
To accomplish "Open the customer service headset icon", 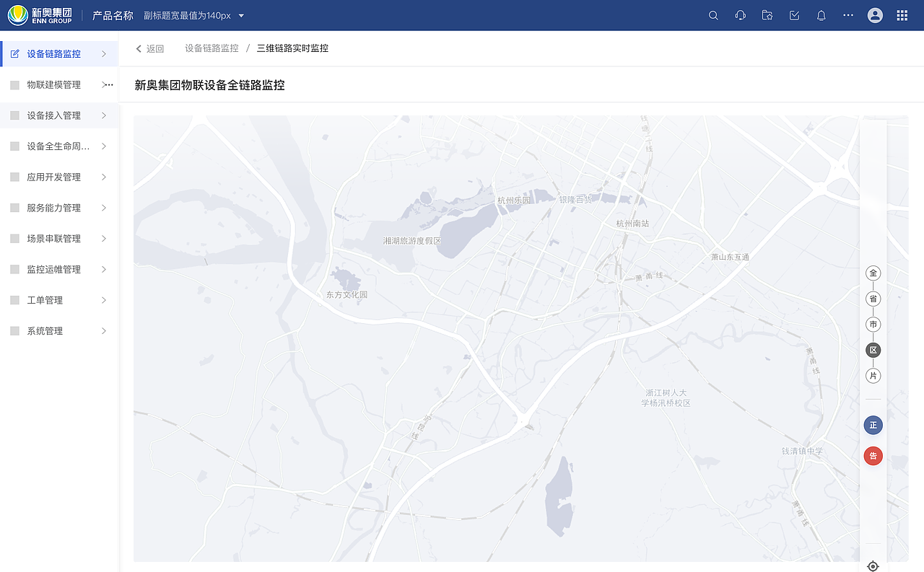I will [x=740, y=15].
